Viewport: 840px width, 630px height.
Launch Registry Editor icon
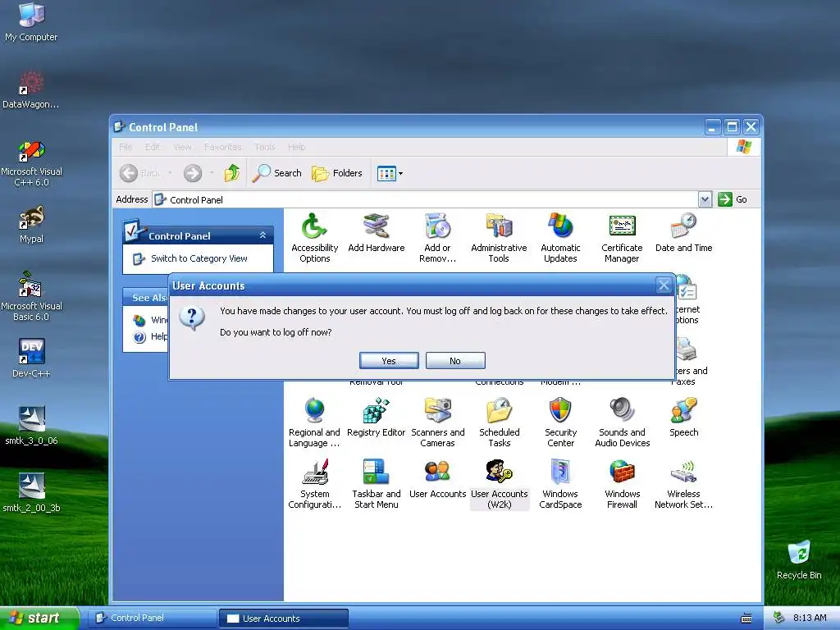376,418
